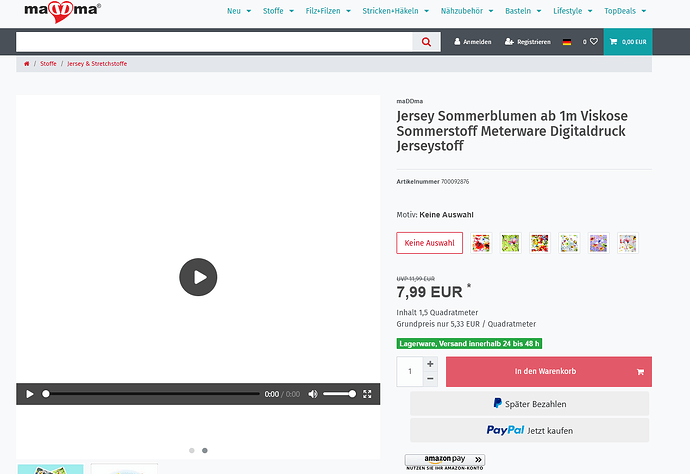
Task: Click the PayPal 'Jetzt kaufen' button
Action: (529, 430)
